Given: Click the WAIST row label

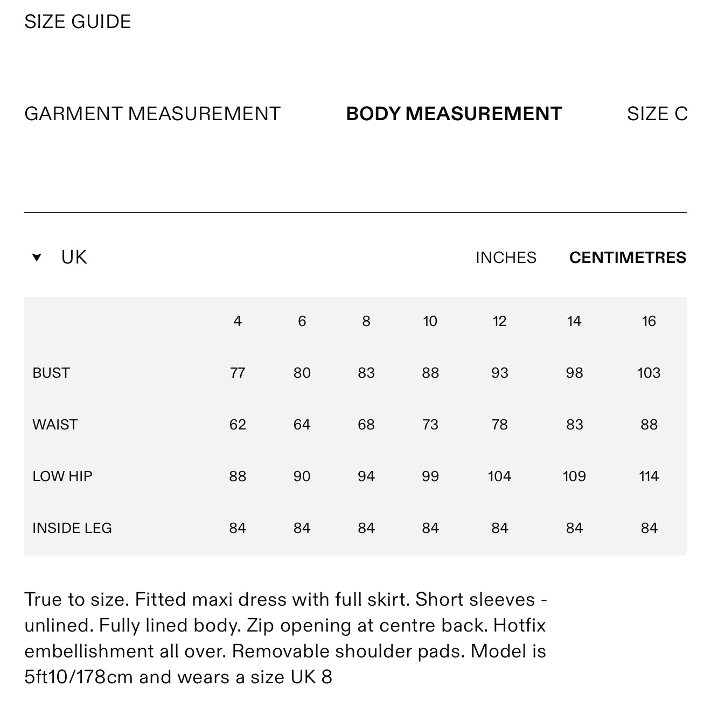Looking at the screenshot, I should pyautogui.click(x=55, y=425).
